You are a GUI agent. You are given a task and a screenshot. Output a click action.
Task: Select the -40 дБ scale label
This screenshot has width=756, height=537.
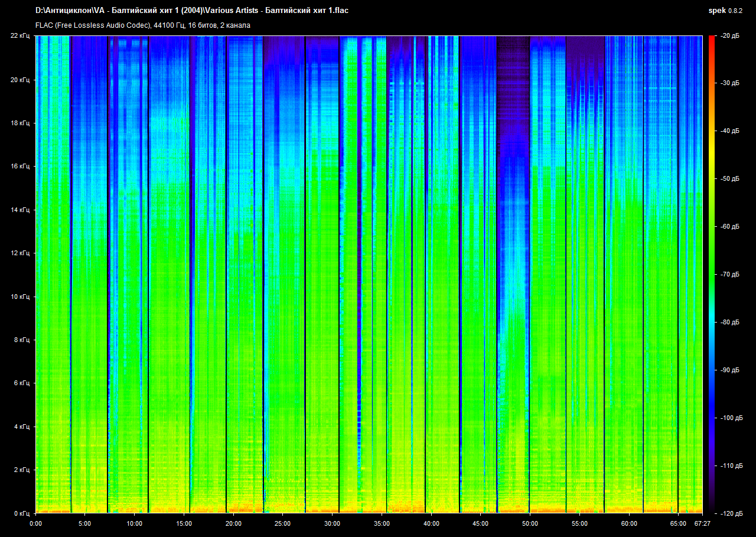(x=729, y=131)
